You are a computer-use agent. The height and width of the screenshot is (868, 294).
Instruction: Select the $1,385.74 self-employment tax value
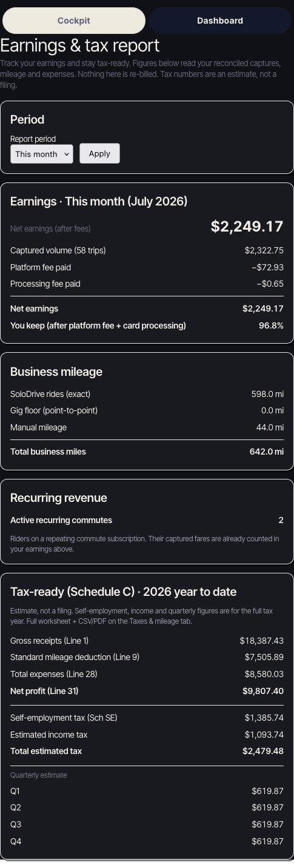click(x=264, y=718)
